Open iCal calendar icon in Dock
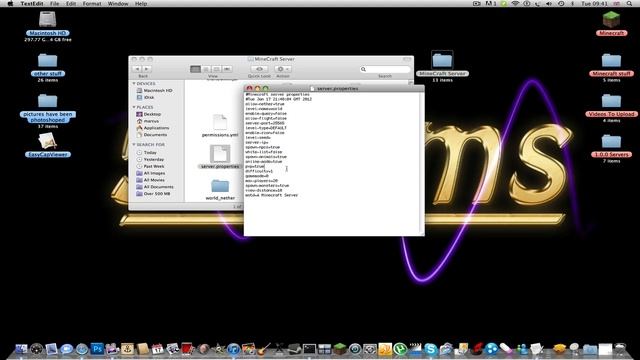Screen dimensions: 640x360 [157, 349]
